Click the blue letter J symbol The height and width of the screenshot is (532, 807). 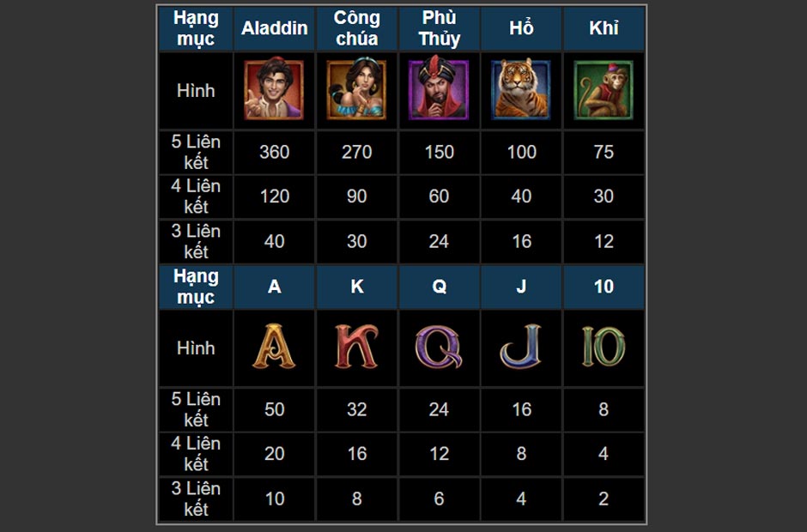point(521,347)
